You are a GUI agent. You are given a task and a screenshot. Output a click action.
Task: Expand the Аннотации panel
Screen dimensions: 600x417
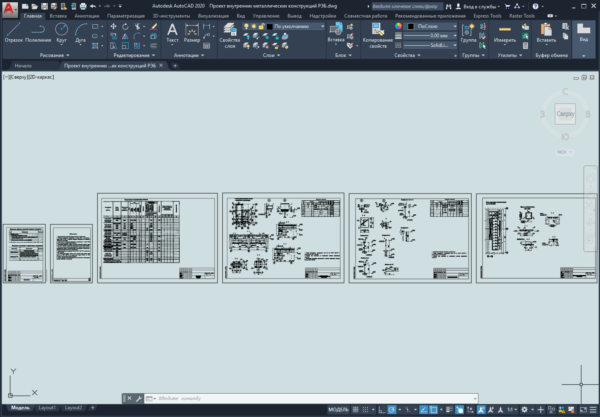(189, 55)
